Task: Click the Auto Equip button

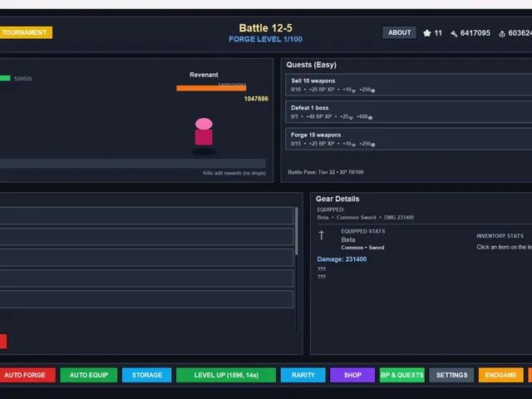Action: coord(89,375)
